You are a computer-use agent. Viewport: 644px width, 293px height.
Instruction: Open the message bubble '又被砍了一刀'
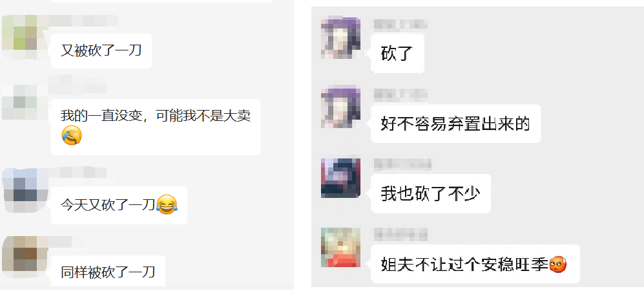(x=101, y=51)
